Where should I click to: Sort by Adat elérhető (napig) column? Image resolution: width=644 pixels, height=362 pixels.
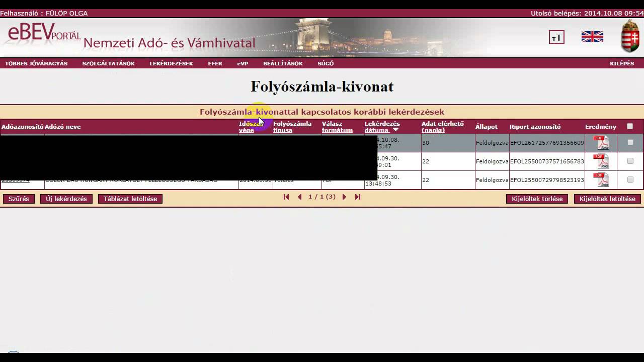(443, 127)
